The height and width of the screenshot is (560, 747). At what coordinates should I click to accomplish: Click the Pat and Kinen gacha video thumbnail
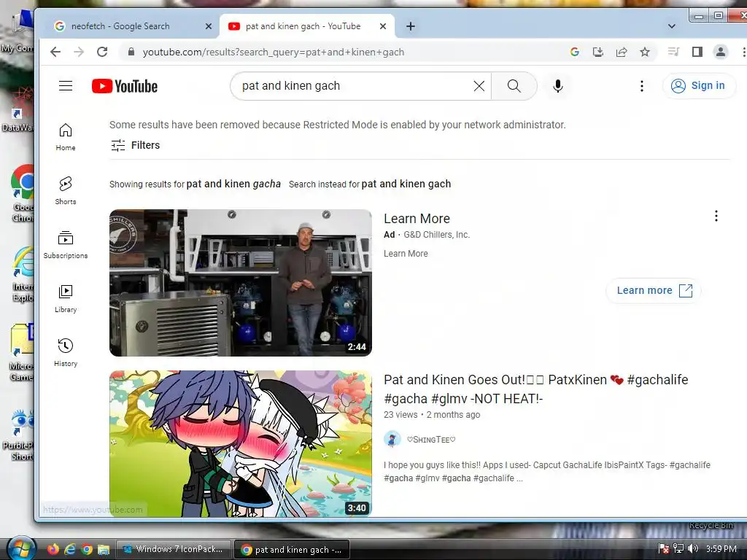tap(241, 444)
